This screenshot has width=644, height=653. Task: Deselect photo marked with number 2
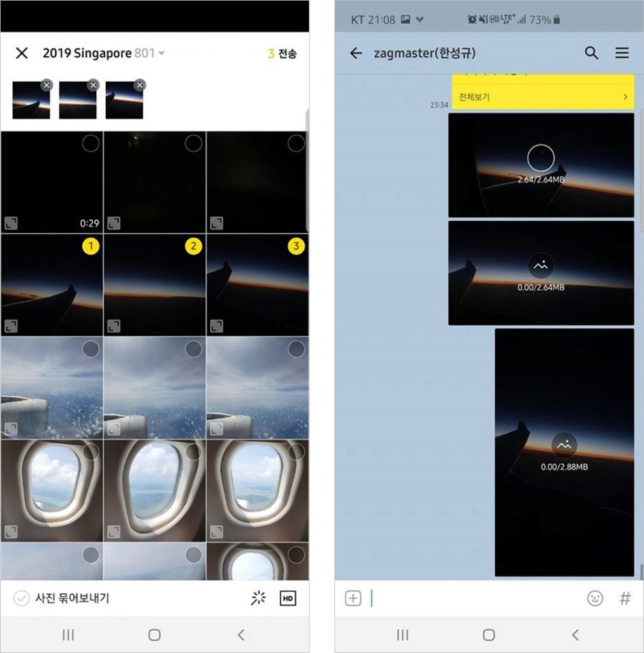click(x=193, y=246)
